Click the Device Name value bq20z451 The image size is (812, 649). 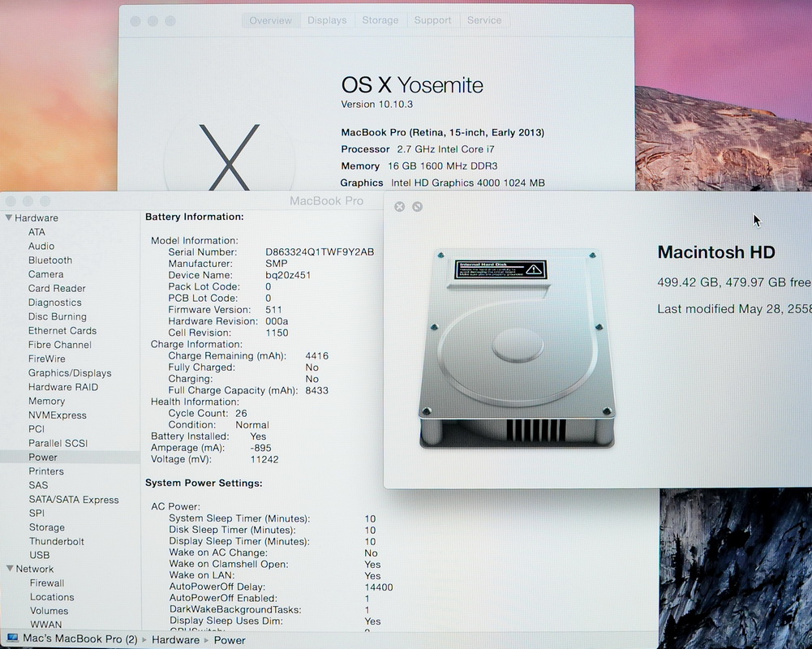pos(288,275)
